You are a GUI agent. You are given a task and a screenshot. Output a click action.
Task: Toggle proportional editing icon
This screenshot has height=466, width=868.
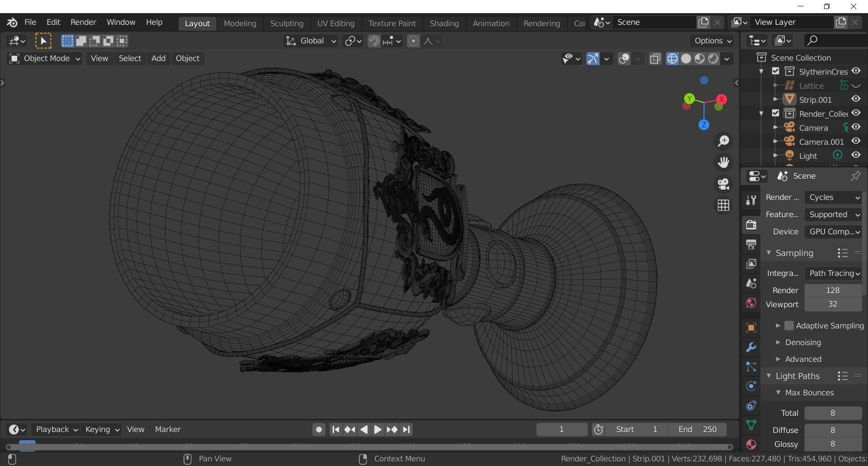coord(413,41)
